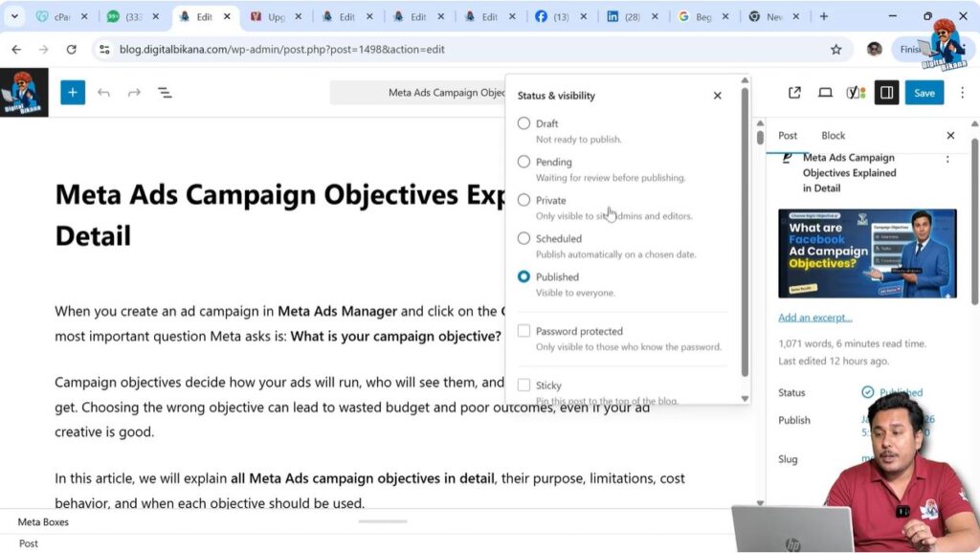Viewport: 980px width, 553px height.
Task: Click the Save button
Action: (924, 92)
